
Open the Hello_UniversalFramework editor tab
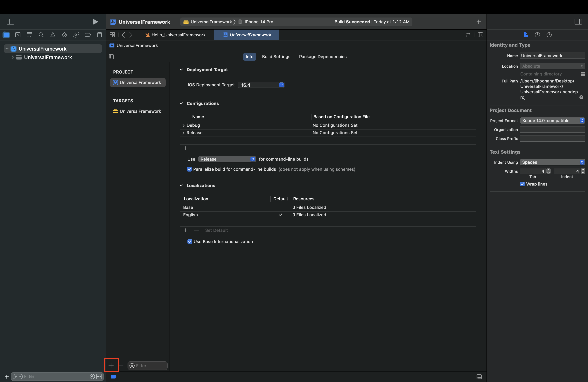pos(175,35)
